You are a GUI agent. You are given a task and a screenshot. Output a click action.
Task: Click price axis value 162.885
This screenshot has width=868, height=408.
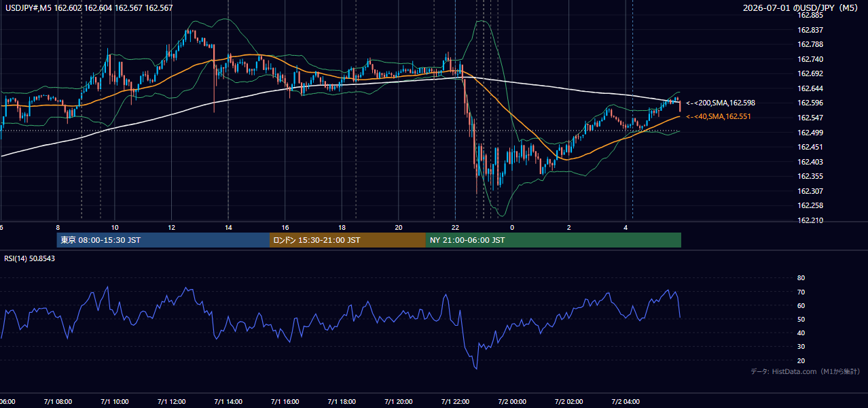point(810,15)
